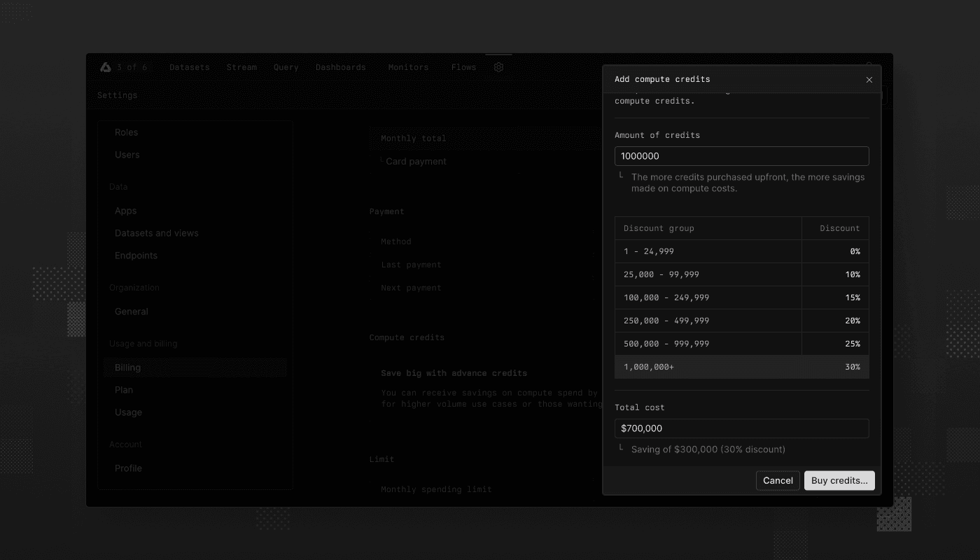Open the Users settings page

(127, 154)
